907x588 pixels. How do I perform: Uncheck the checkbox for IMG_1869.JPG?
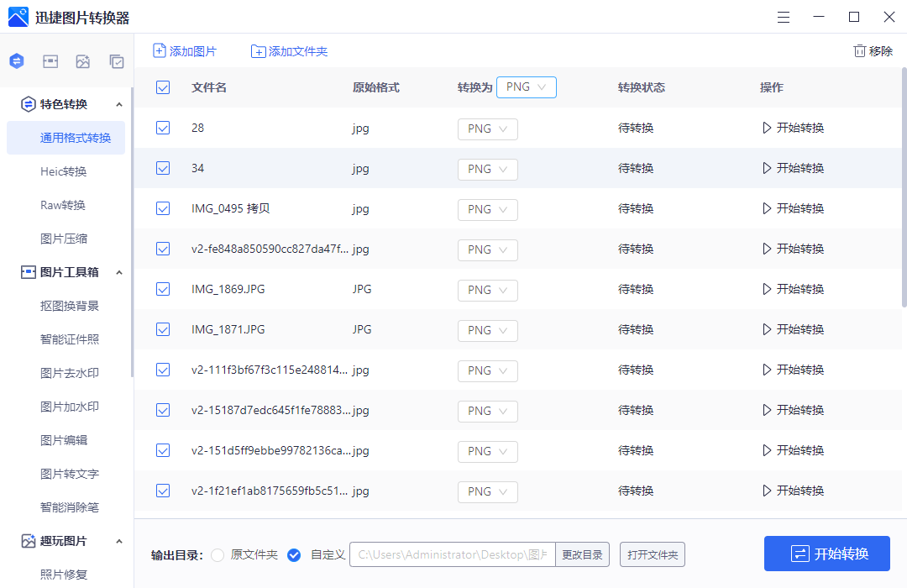pos(163,289)
